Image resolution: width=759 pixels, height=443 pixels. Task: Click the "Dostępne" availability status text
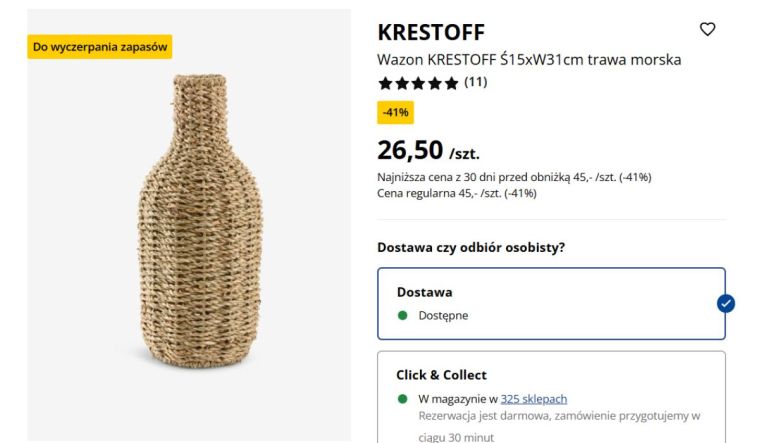(x=443, y=315)
